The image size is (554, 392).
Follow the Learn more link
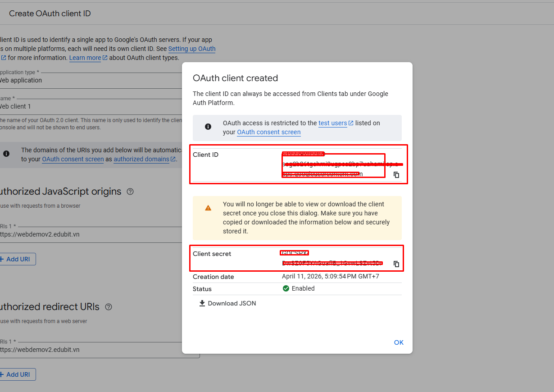pyautogui.click(x=85, y=58)
